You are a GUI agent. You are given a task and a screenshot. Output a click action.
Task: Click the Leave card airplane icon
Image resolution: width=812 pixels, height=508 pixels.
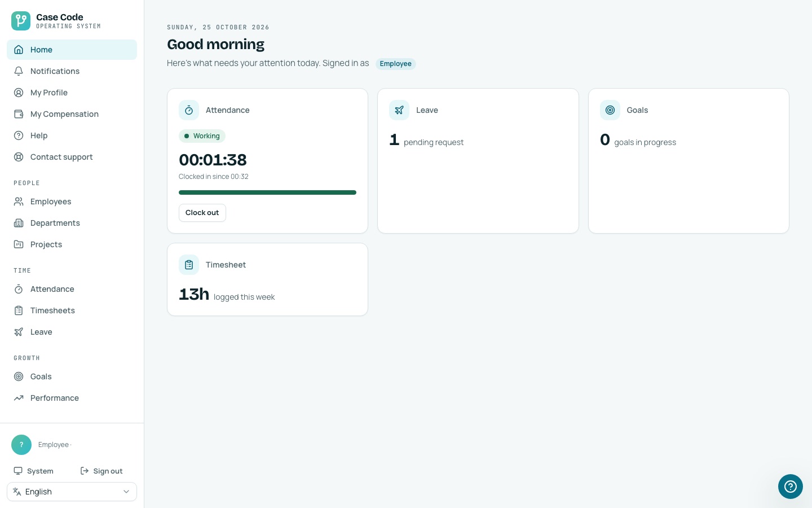click(399, 110)
